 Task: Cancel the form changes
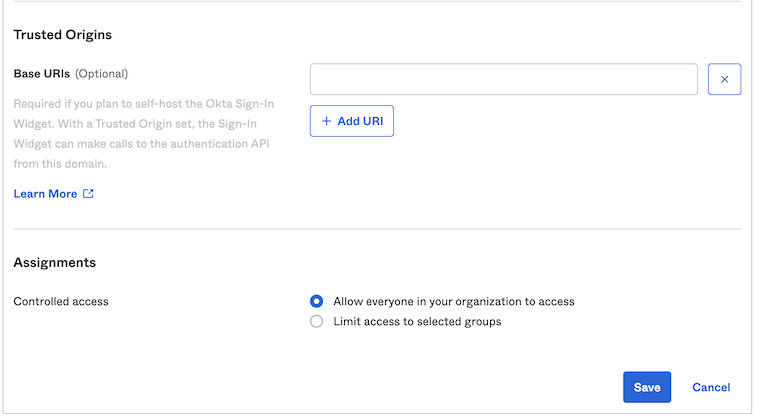click(711, 387)
